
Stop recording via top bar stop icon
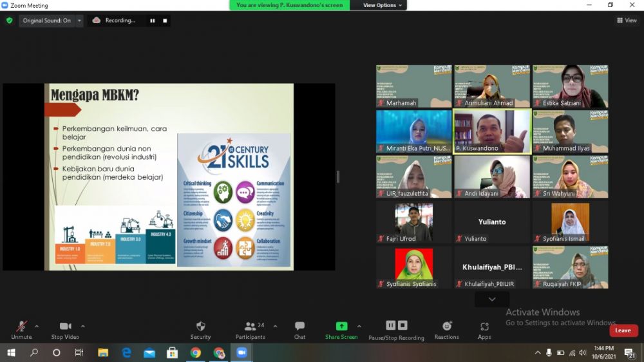tap(165, 21)
